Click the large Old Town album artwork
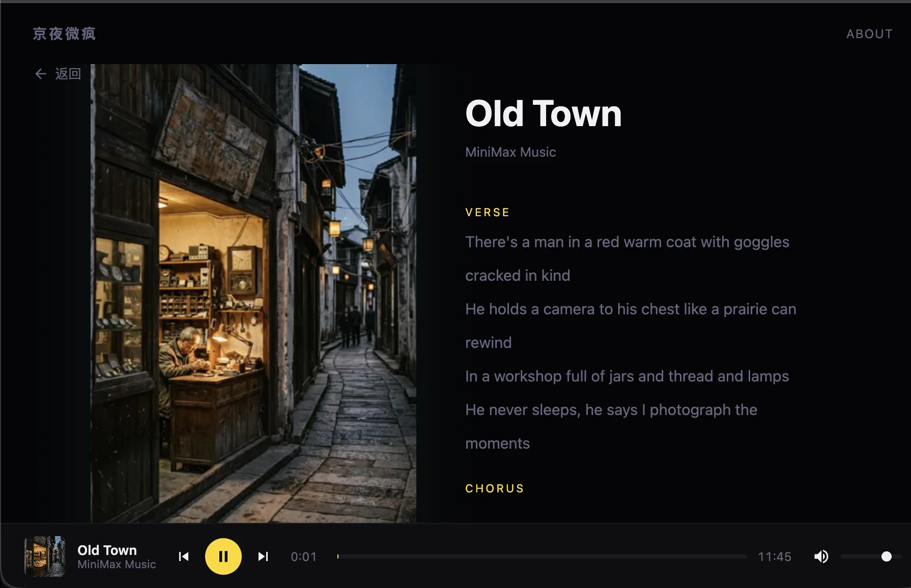 point(253,293)
